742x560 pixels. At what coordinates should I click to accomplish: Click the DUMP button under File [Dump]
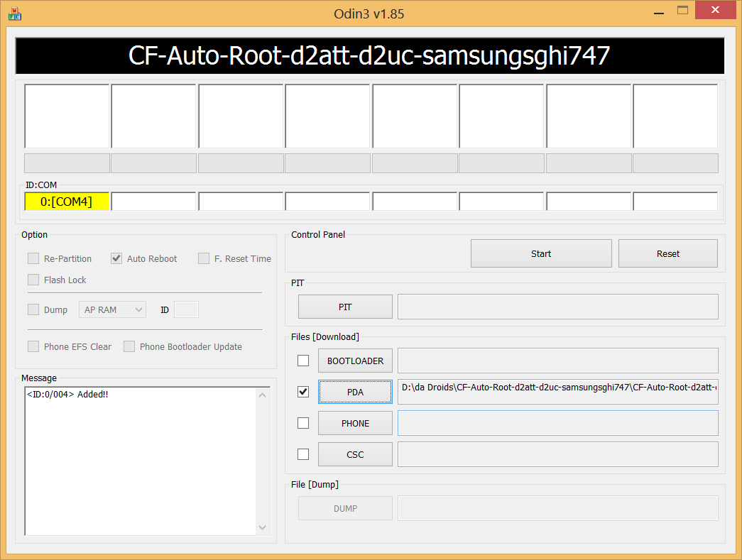tap(345, 507)
